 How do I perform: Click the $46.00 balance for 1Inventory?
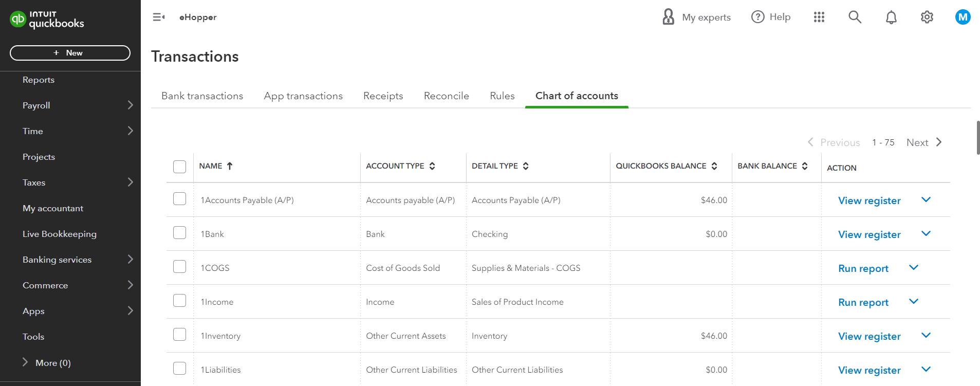(714, 336)
